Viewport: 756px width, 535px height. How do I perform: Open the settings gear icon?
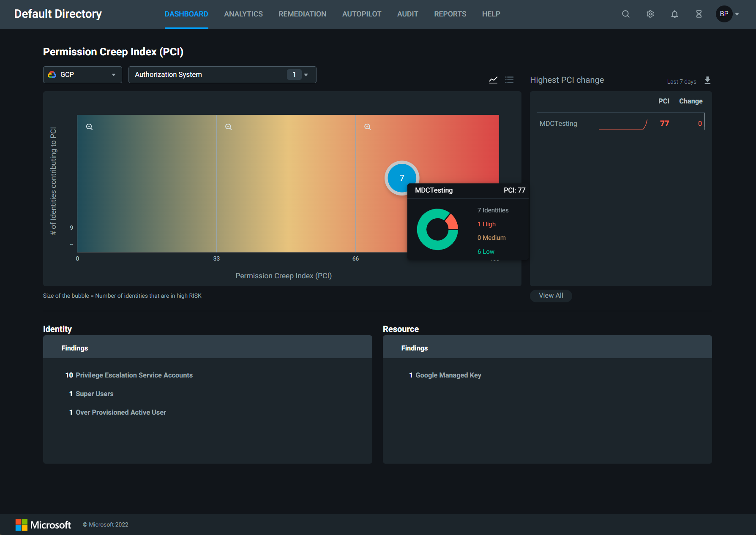coord(650,14)
